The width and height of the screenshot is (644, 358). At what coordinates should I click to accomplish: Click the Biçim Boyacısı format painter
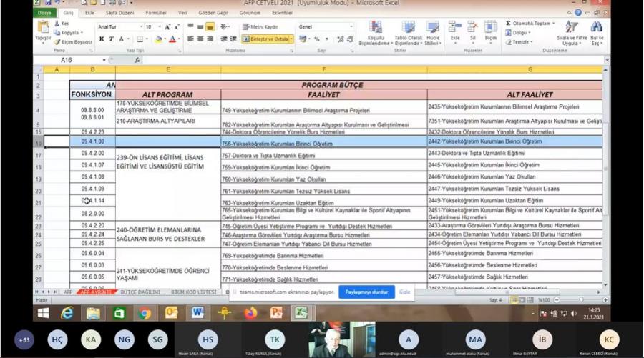[73, 42]
